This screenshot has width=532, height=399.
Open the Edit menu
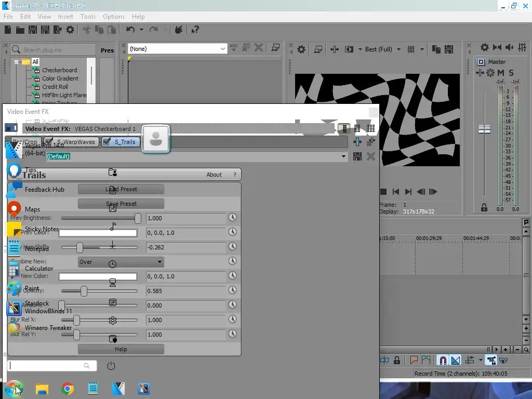[x=25, y=17]
